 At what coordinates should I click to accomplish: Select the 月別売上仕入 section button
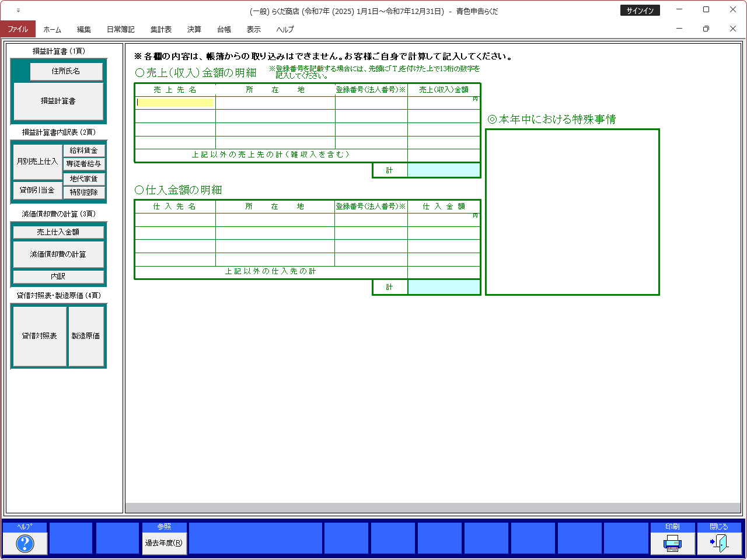37,162
